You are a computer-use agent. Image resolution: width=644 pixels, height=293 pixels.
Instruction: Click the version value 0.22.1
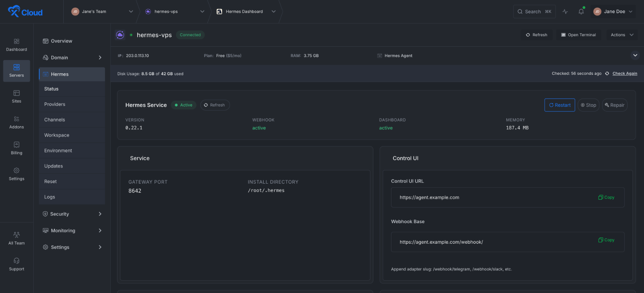134,128
